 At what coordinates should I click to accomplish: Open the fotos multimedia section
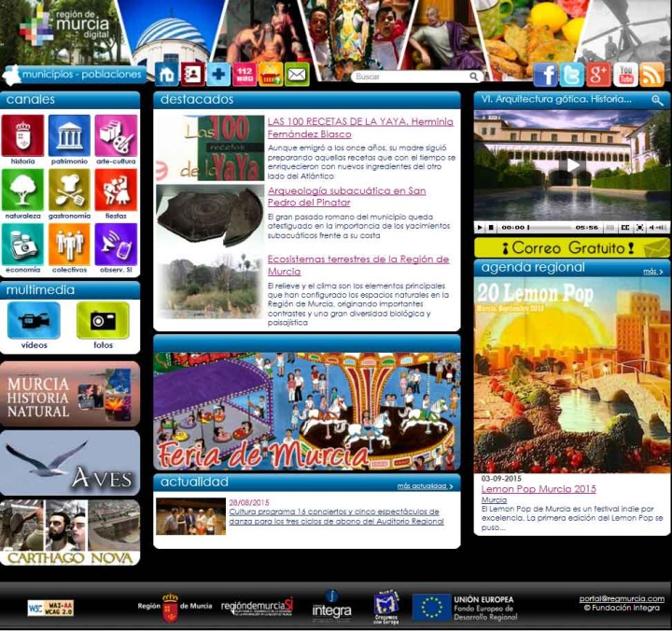(x=103, y=326)
